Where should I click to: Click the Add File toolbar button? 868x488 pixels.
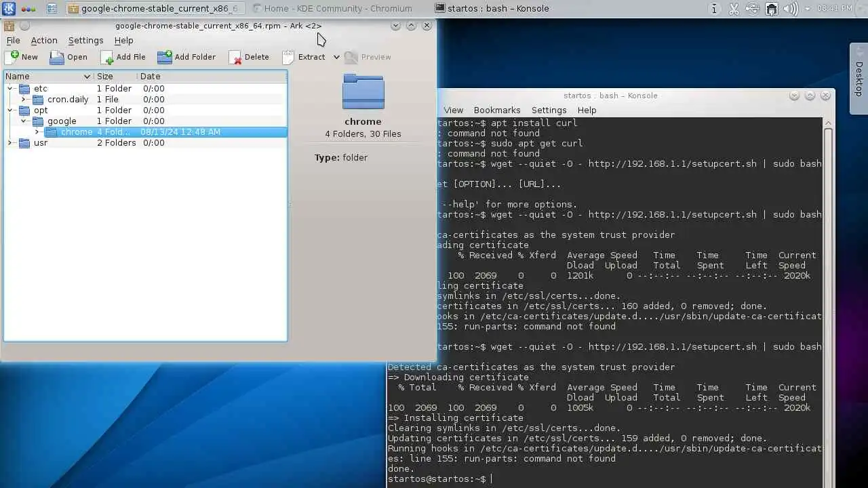point(123,57)
